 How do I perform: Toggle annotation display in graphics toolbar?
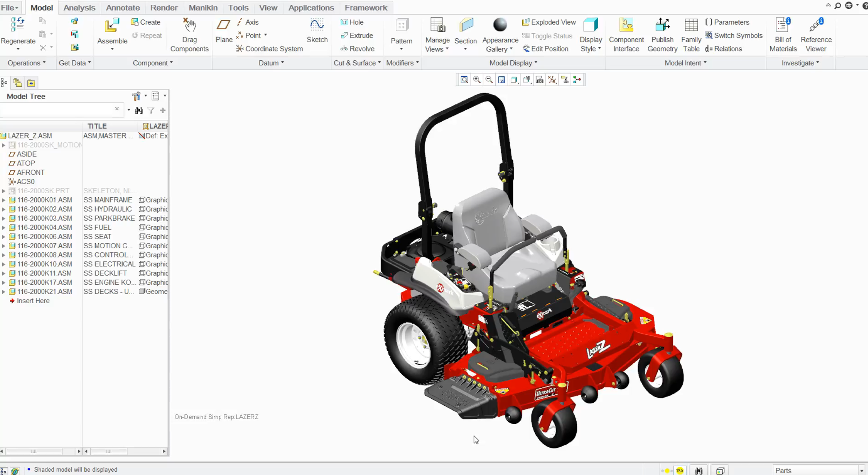(x=565, y=80)
